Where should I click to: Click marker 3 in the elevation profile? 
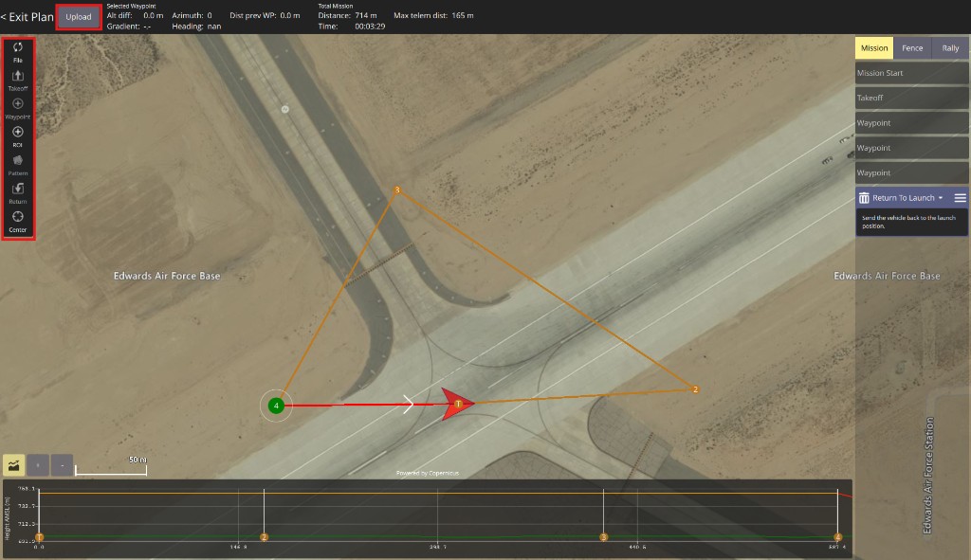tap(604, 537)
